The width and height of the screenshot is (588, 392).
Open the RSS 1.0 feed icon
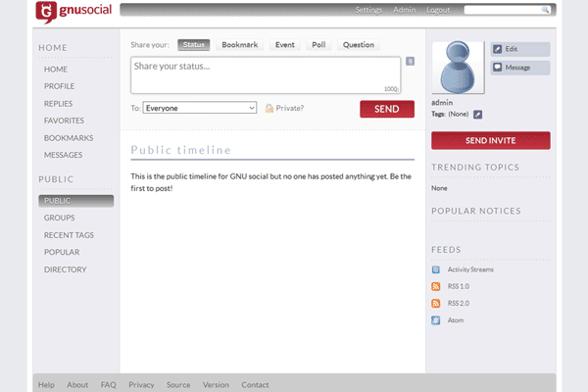436,286
